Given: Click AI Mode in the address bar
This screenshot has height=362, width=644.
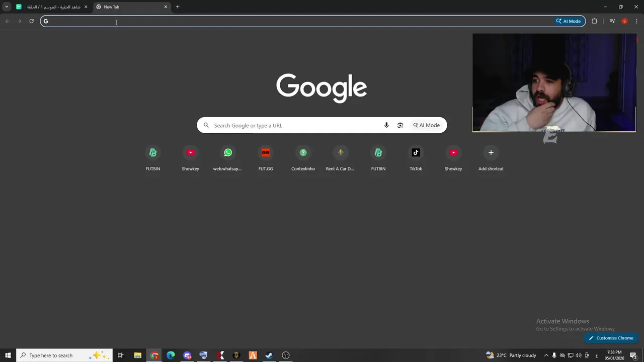Looking at the screenshot, I should tap(569, 21).
